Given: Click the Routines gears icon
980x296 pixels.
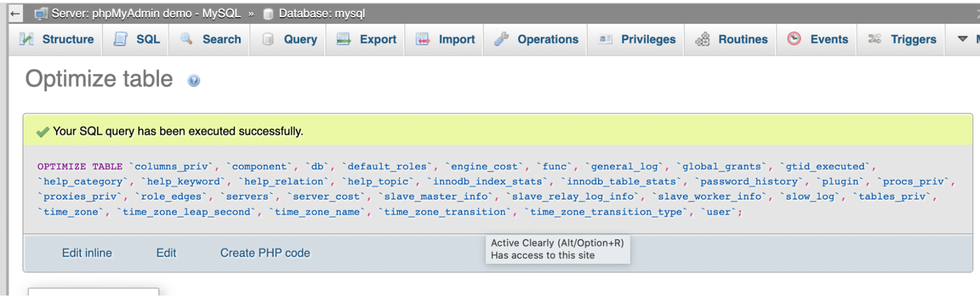Looking at the screenshot, I should [x=703, y=39].
